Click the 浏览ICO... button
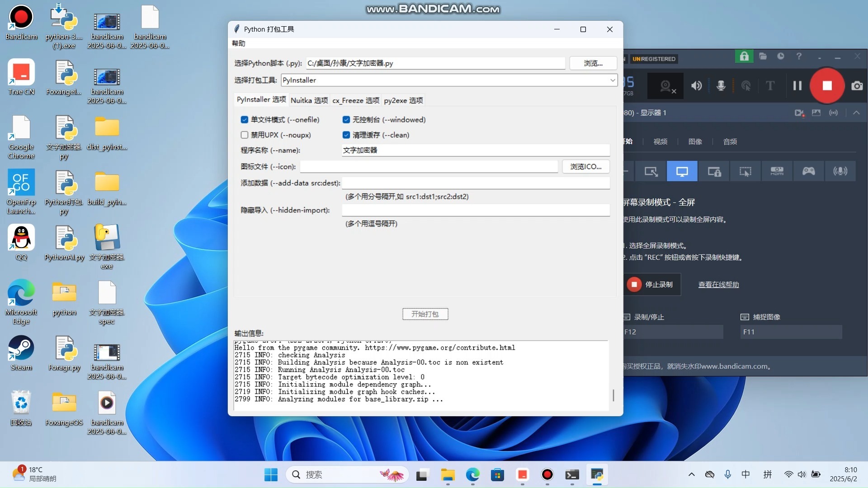The width and height of the screenshot is (868, 488). (x=585, y=167)
